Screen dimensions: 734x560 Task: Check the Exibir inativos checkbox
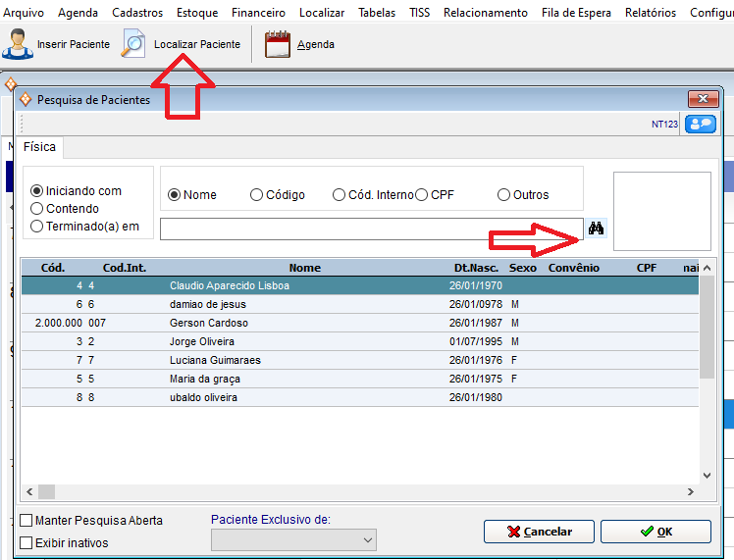26,542
